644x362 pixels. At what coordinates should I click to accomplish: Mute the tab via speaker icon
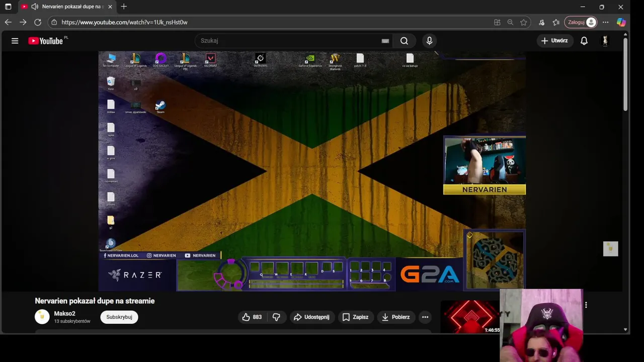pos(34,7)
